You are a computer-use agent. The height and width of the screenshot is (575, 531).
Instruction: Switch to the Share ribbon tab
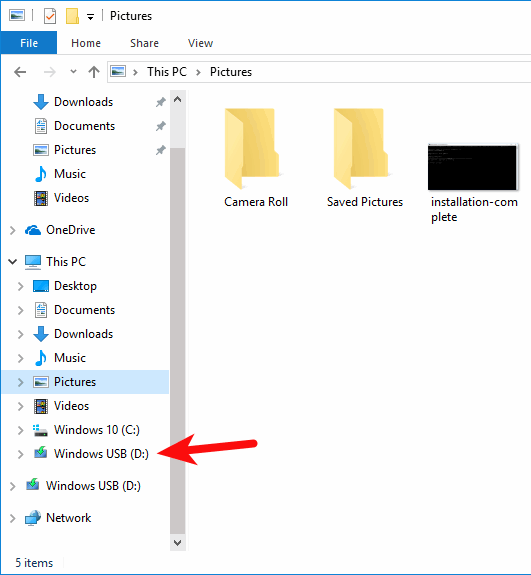pyautogui.click(x=144, y=43)
